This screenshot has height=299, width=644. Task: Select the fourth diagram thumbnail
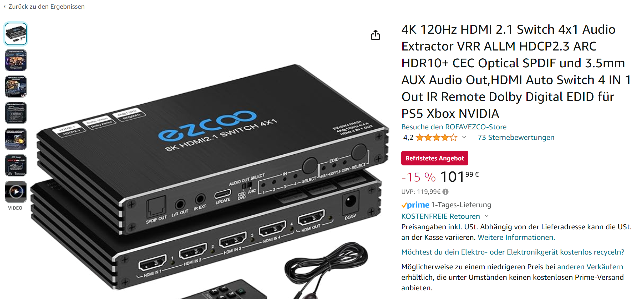pos(16,113)
